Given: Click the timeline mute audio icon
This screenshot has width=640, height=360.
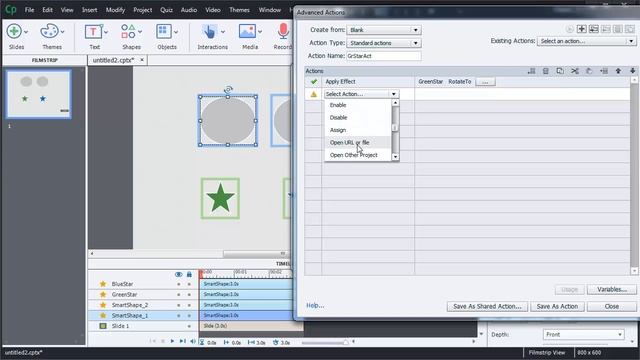Looking at the screenshot, I should [x=193, y=341].
